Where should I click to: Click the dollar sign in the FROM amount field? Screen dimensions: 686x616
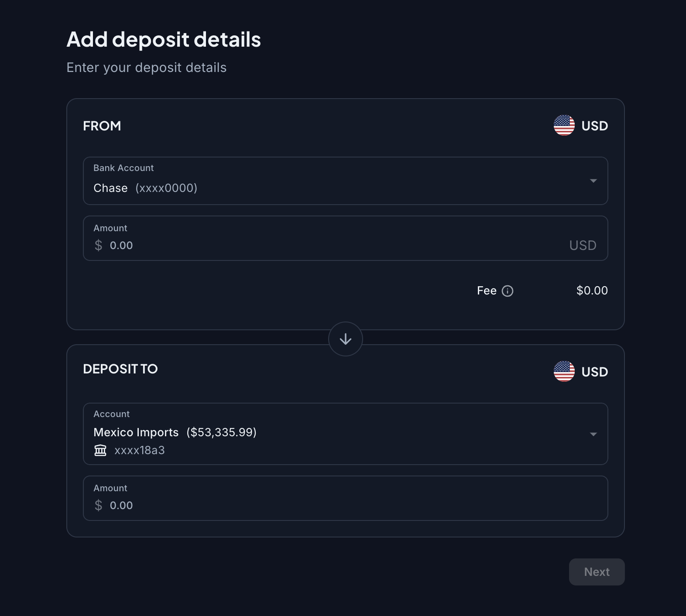tap(99, 246)
